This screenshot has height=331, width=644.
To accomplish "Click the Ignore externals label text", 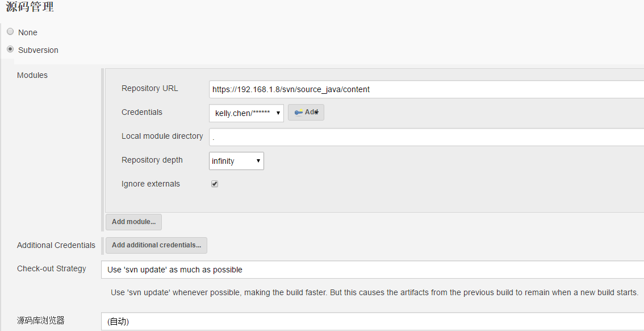I will [150, 184].
